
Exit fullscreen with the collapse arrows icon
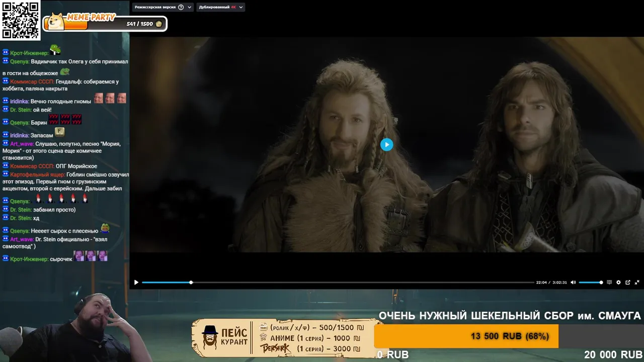point(637,283)
